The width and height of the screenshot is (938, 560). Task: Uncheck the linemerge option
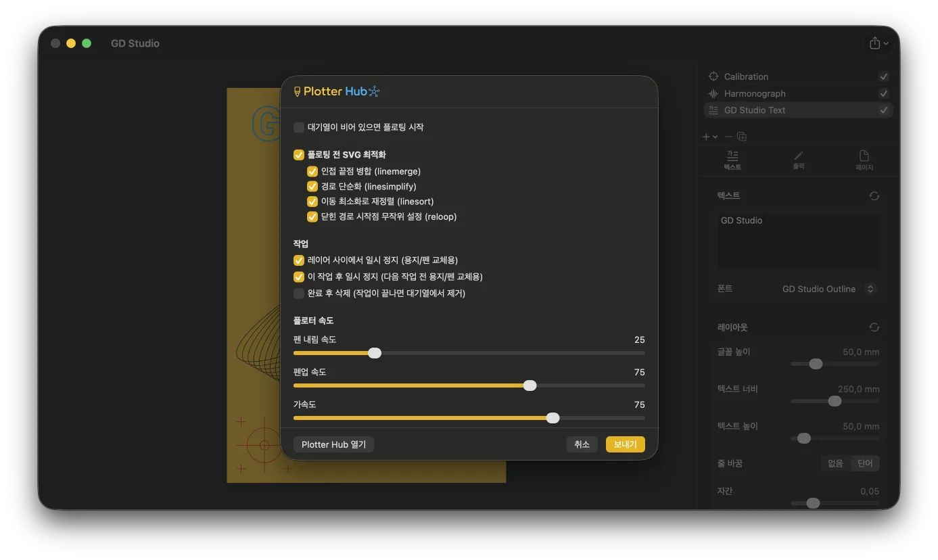312,172
